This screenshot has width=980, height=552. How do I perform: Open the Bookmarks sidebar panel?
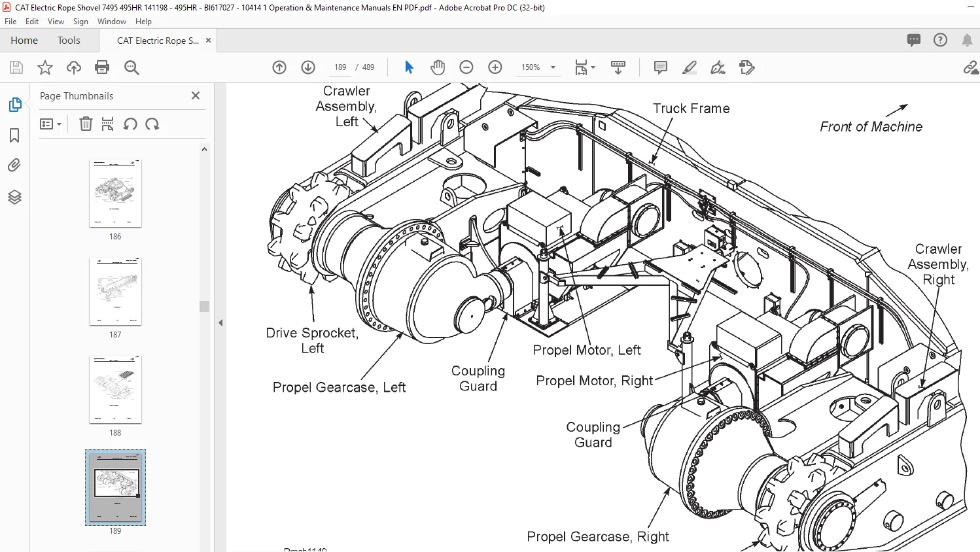click(14, 135)
